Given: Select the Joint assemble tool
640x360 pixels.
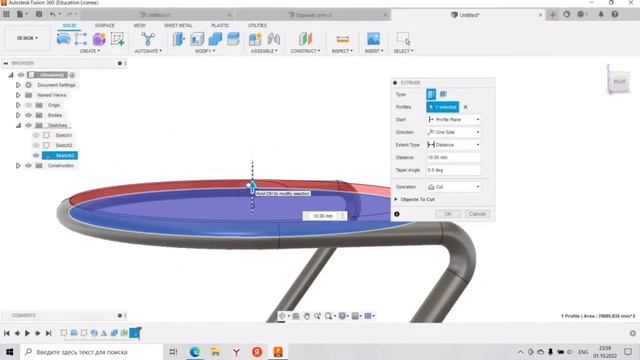Looking at the screenshot, I should coord(274,39).
